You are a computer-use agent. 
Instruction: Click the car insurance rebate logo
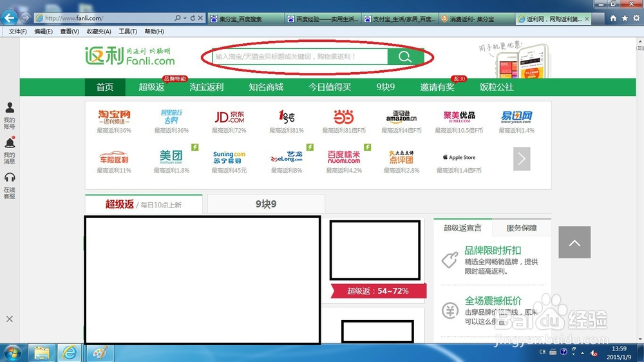[x=114, y=157]
